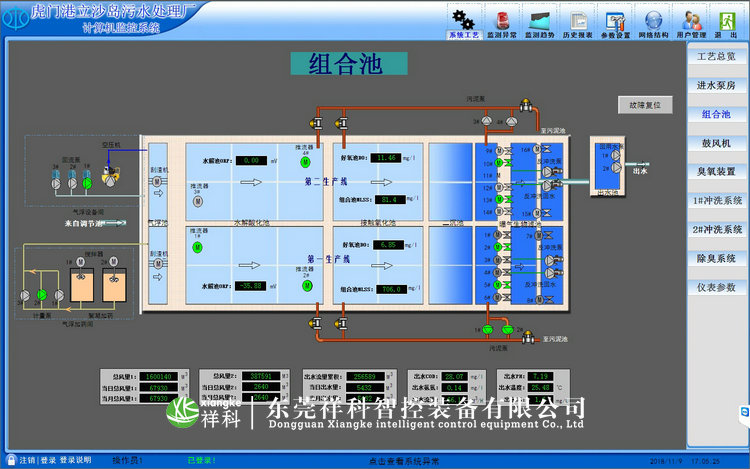
Task: Switch to the 工艺总览 page
Action: tap(716, 57)
